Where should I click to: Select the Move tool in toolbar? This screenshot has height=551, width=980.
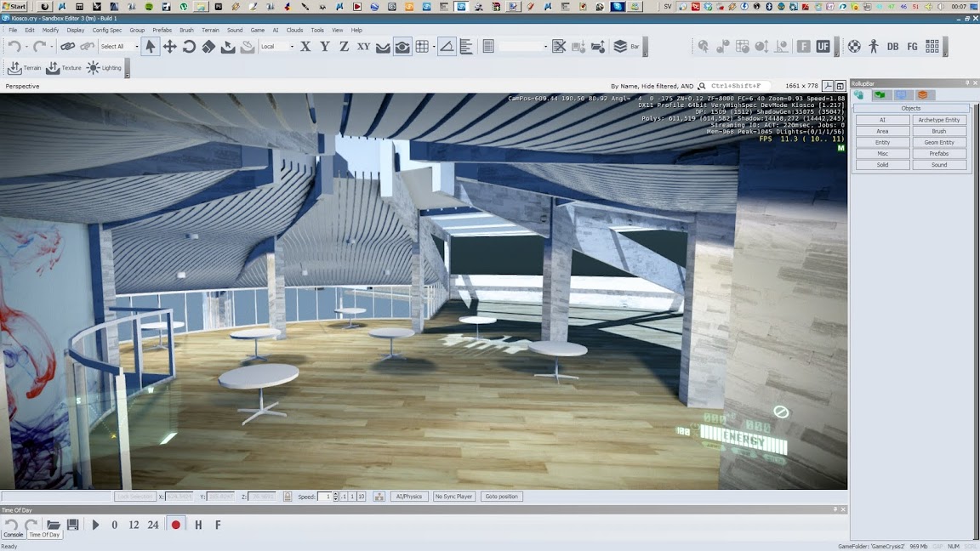coord(169,47)
